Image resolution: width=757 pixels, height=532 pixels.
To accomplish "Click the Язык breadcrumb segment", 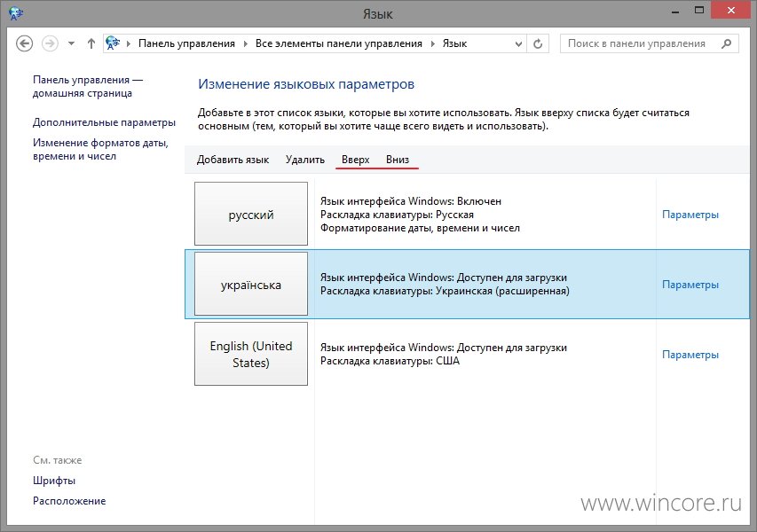I will (454, 43).
